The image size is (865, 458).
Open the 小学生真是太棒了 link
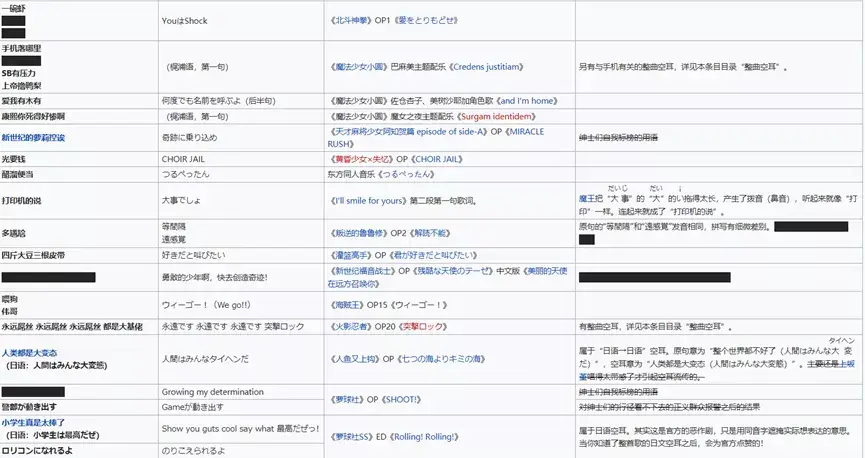(33, 423)
